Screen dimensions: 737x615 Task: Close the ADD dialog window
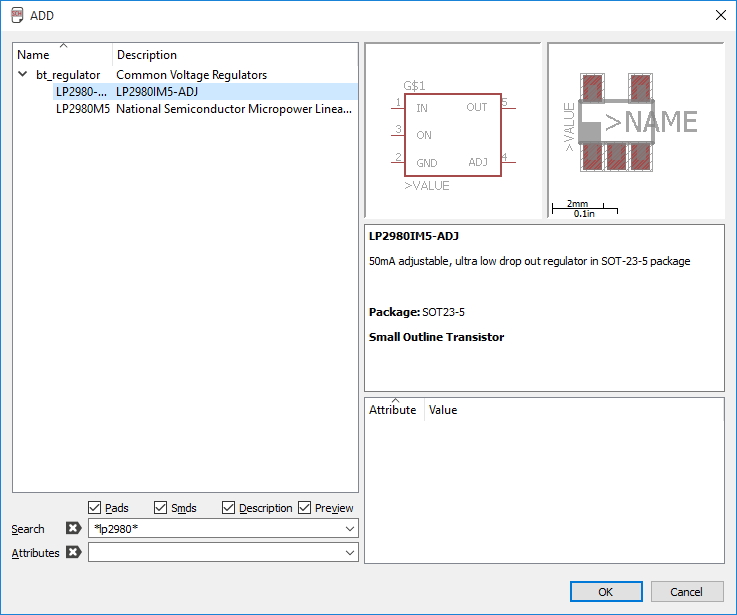[x=721, y=15]
